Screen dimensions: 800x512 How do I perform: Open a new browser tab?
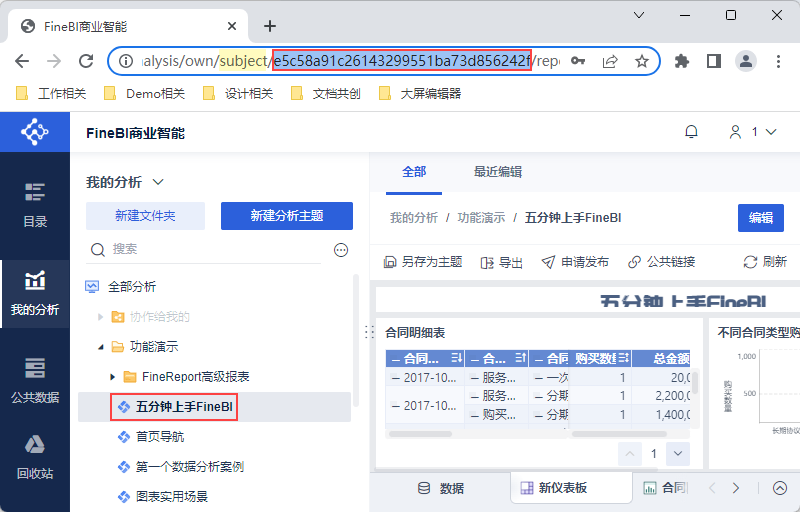pyautogui.click(x=269, y=26)
